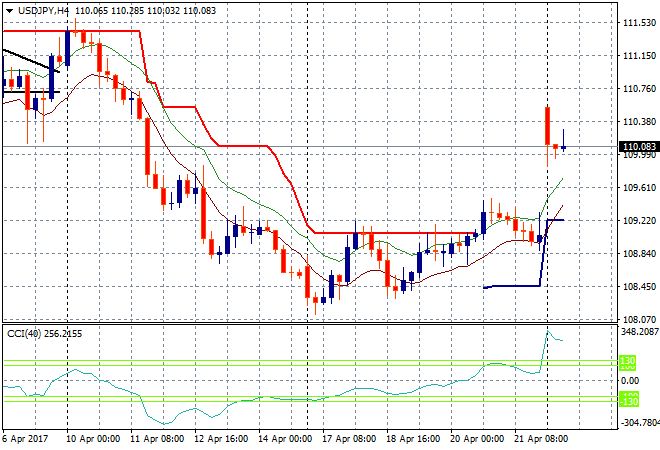660x450 pixels.
Task: Click the 109.220 price axis label
Action: pos(639,221)
